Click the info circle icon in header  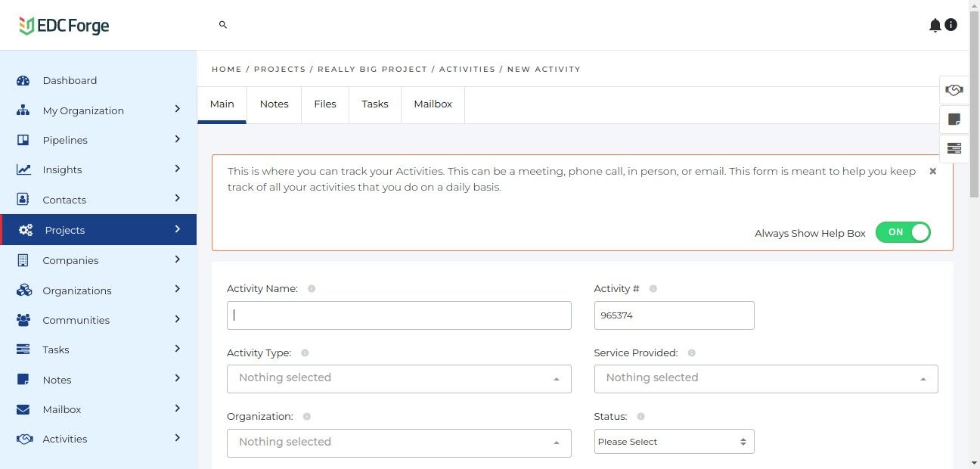click(951, 25)
